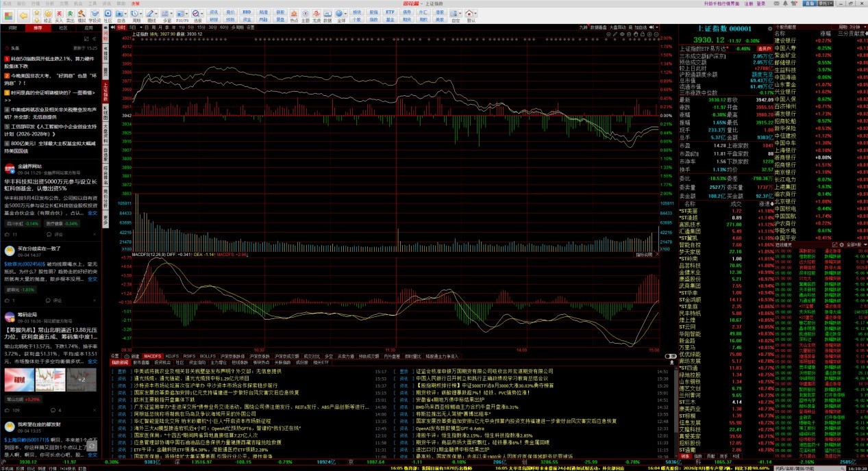Open the F10/F9 company info icon
868x471 pixels.
point(180,15)
